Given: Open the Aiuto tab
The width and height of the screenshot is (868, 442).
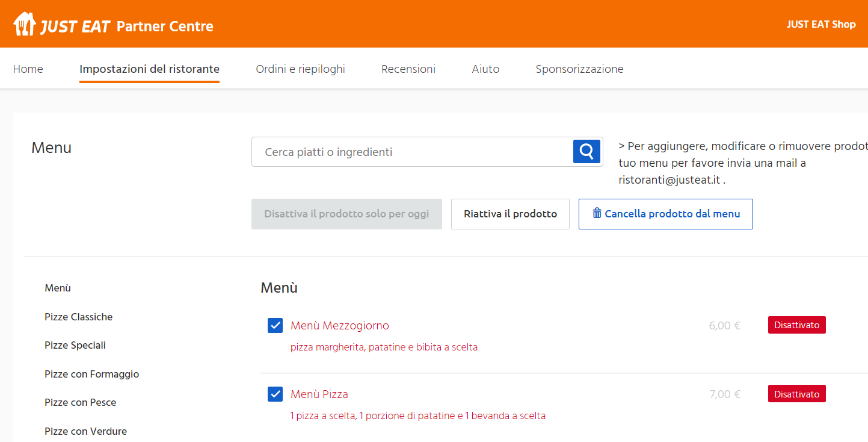Looking at the screenshot, I should pyautogui.click(x=485, y=69).
